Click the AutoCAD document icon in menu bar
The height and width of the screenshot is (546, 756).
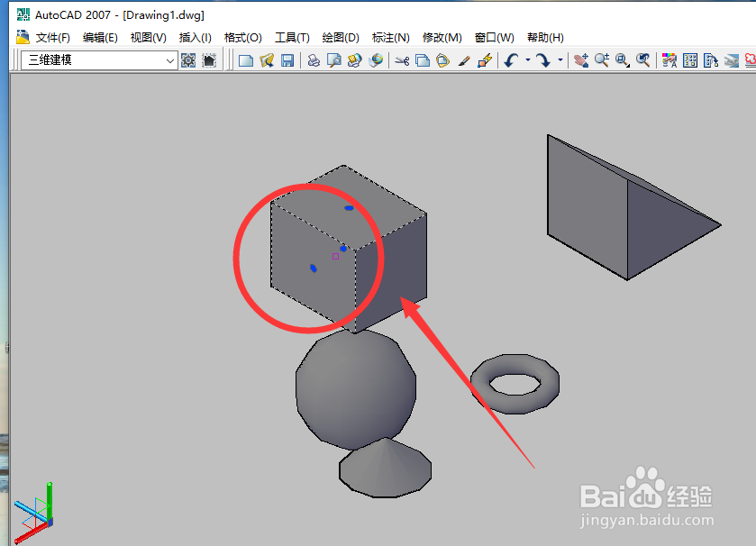[23, 37]
